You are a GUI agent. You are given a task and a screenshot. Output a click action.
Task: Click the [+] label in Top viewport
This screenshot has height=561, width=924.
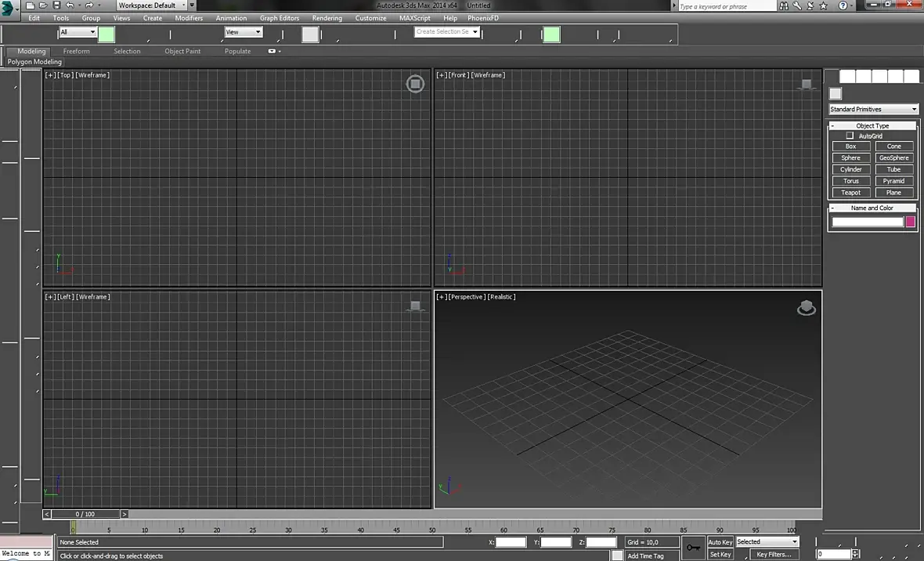pyautogui.click(x=50, y=75)
